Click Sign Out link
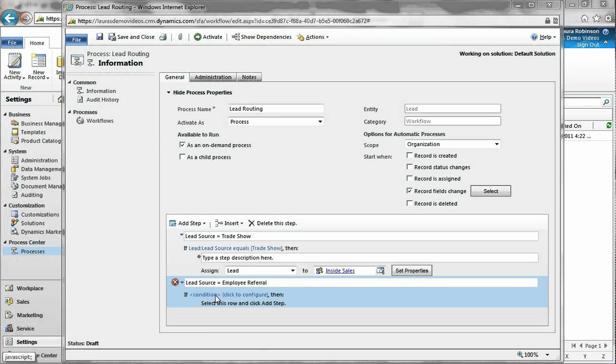The width and height of the screenshot is (616, 364). [x=588, y=44]
